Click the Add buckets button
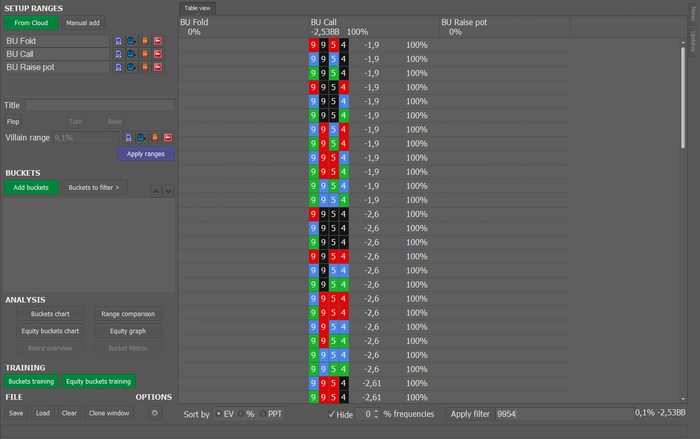 click(x=31, y=188)
